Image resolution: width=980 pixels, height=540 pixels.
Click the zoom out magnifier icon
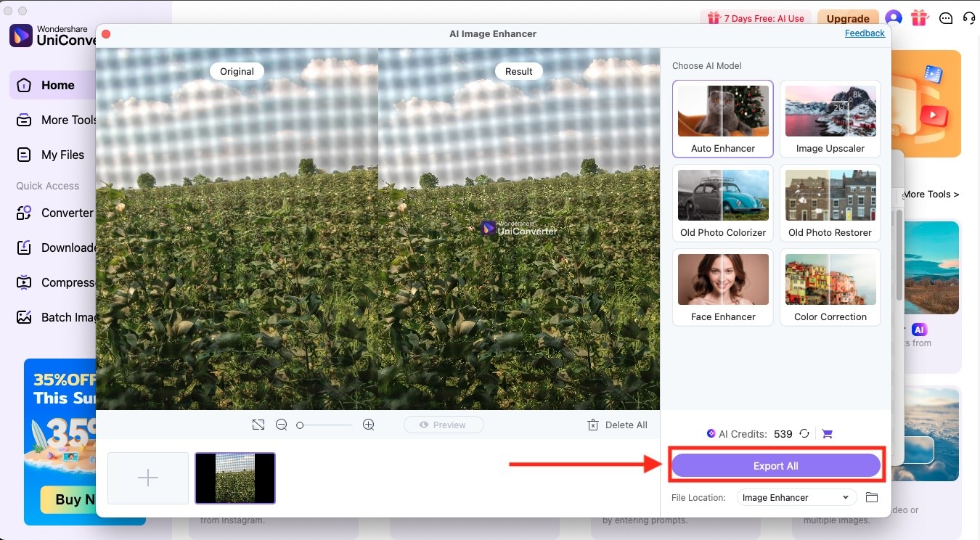[282, 425]
